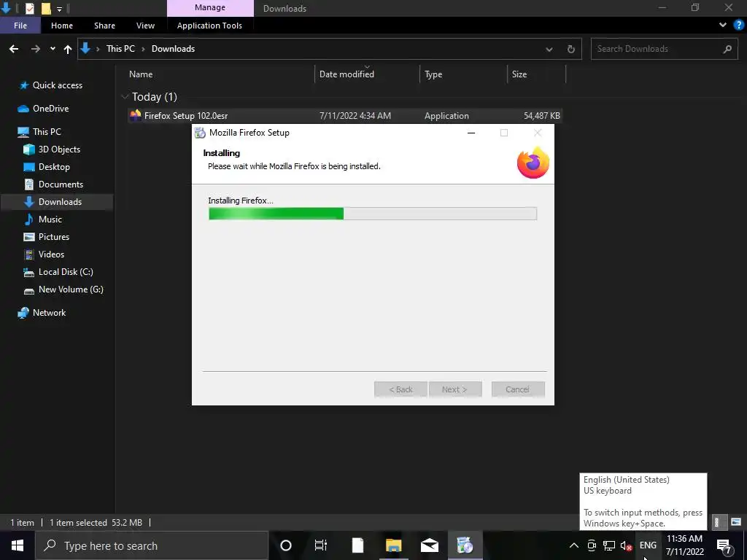Expand the ribbon with the chevron

coord(723,25)
